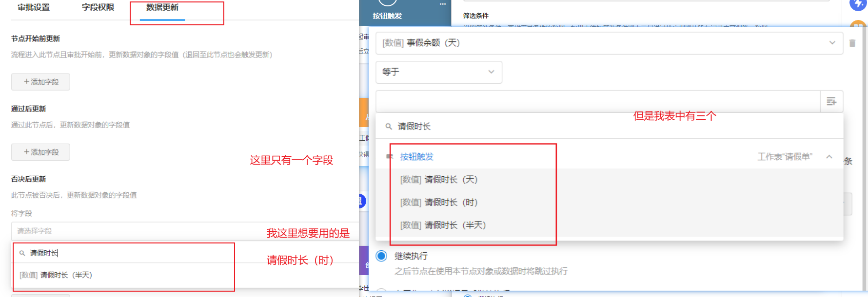Delete the filter condition with trash icon
Viewport: 868px width, 297px height.
click(x=852, y=43)
